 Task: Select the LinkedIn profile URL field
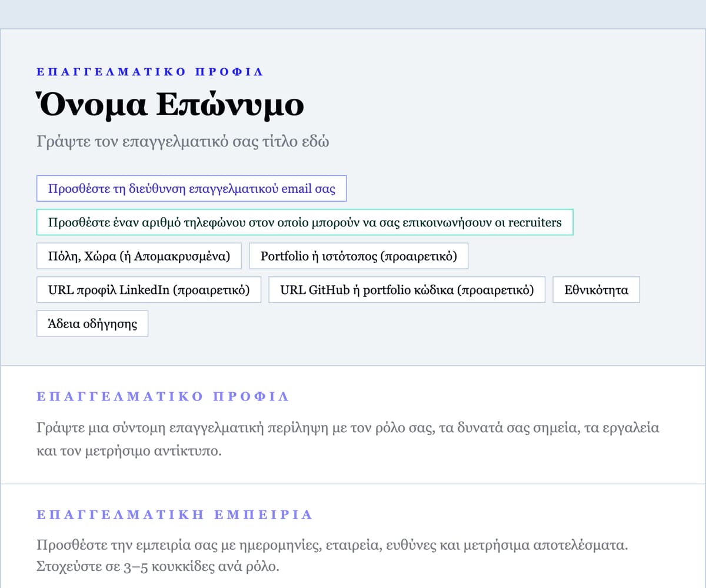(149, 289)
